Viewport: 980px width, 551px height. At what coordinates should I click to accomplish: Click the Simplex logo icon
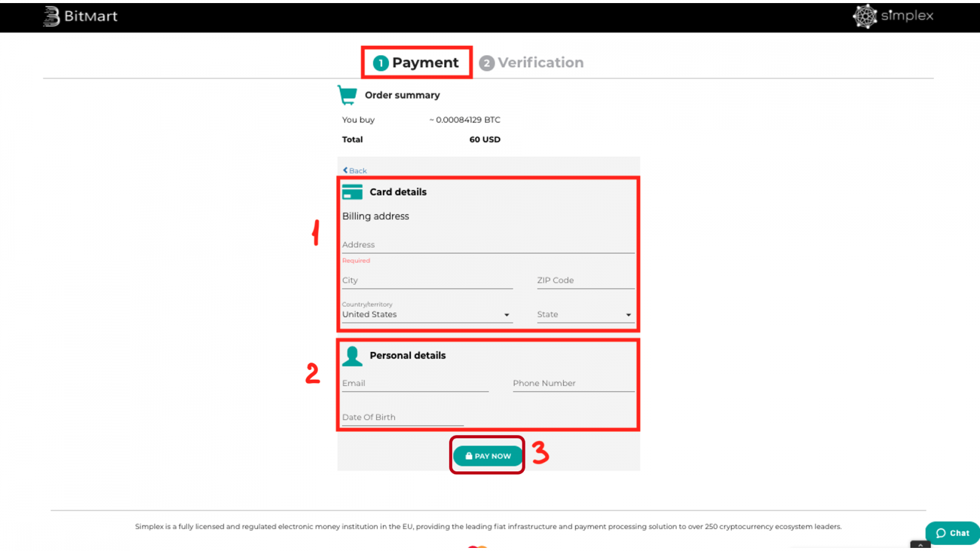pos(865,17)
